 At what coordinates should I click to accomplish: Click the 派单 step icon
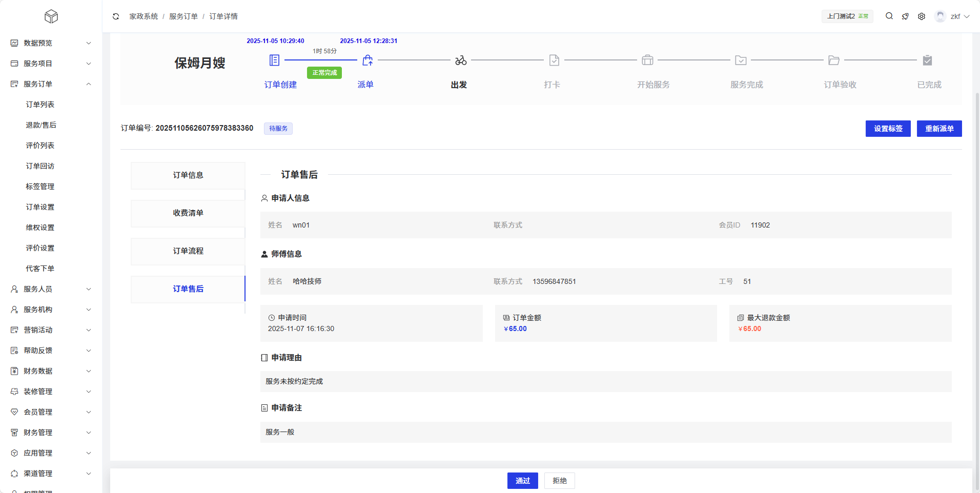(x=367, y=60)
